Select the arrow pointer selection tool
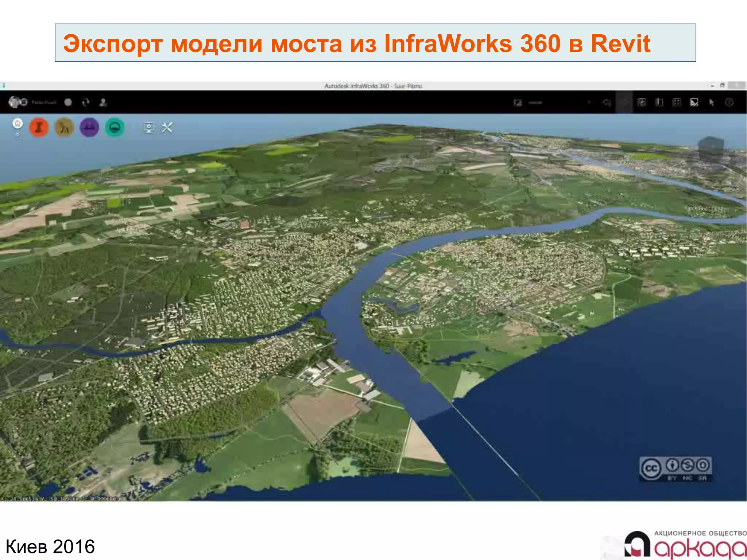The width and height of the screenshot is (747, 560). (712, 102)
